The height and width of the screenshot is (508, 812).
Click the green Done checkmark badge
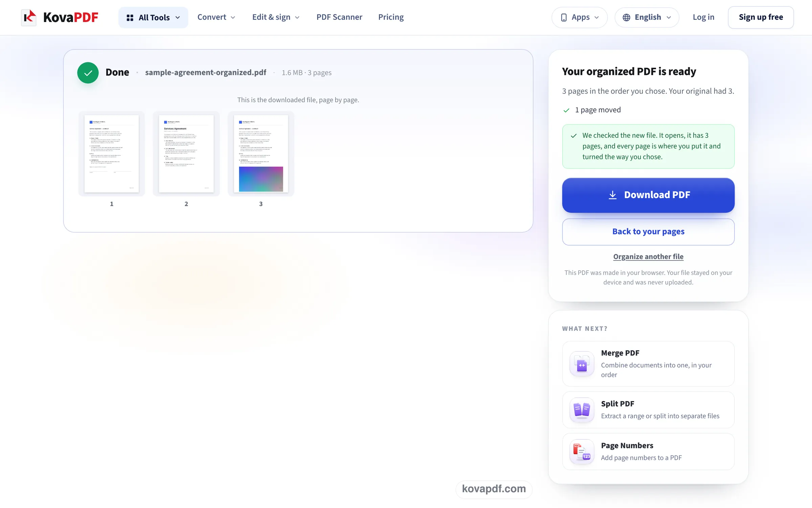click(88, 73)
